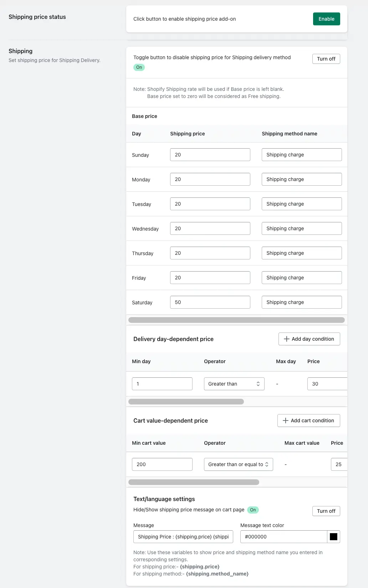Click the plus icon in Add cart condition

tap(286, 421)
